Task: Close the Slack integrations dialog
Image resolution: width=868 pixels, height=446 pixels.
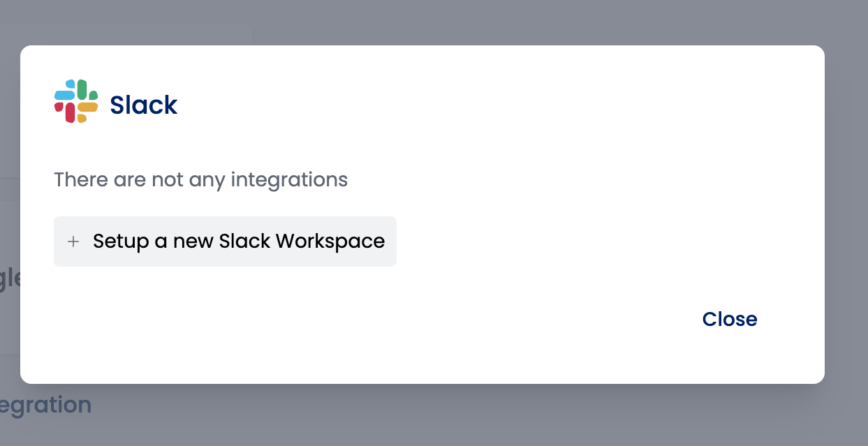Action: click(x=729, y=319)
